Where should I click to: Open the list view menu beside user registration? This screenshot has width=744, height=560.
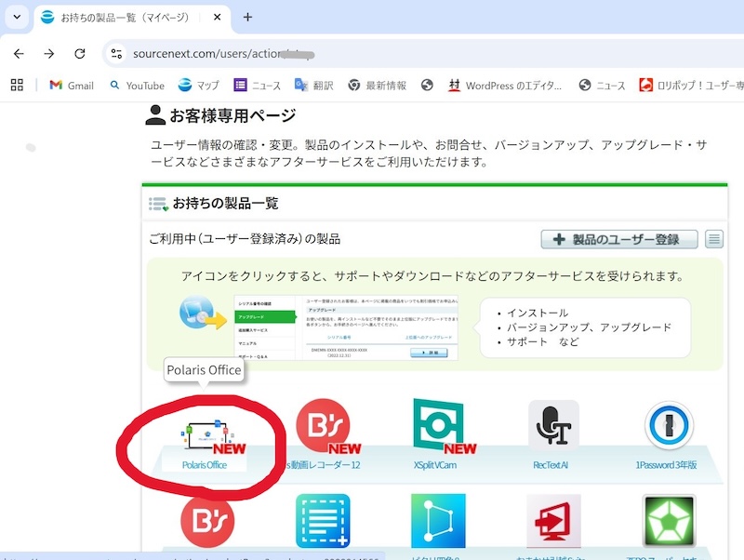[x=714, y=239]
